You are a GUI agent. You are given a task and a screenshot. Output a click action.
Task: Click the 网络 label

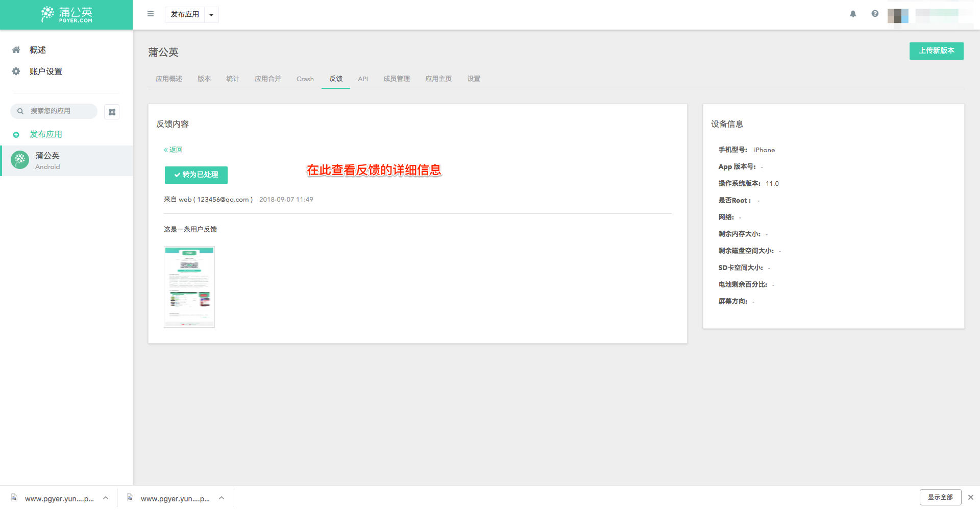pyautogui.click(x=726, y=217)
